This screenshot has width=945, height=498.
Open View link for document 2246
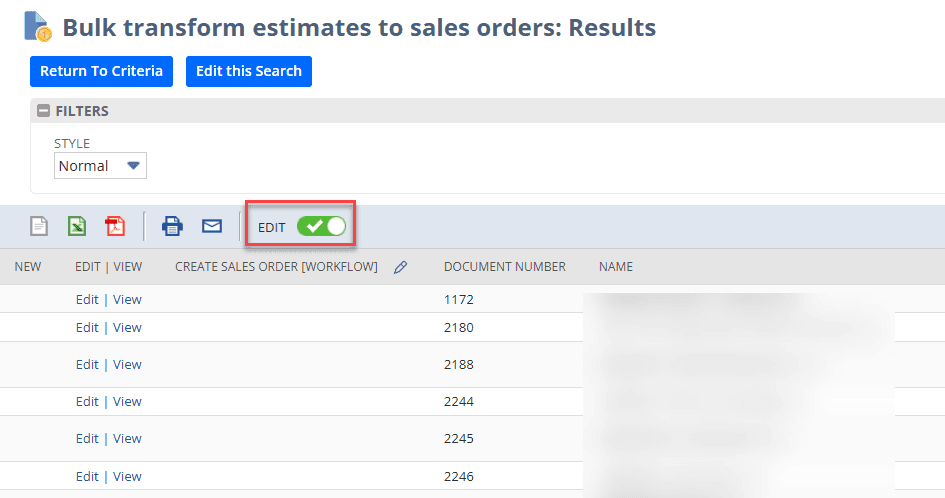click(127, 476)
